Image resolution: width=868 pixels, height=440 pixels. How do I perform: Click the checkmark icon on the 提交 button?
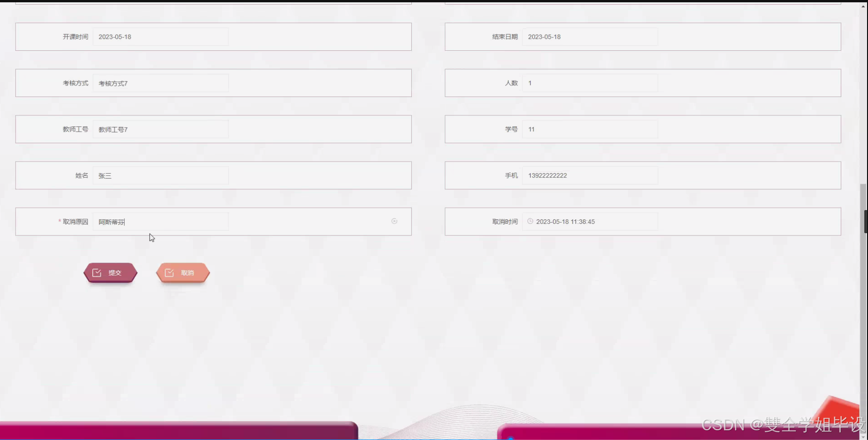pyautogui.click(x=97, y=272)
